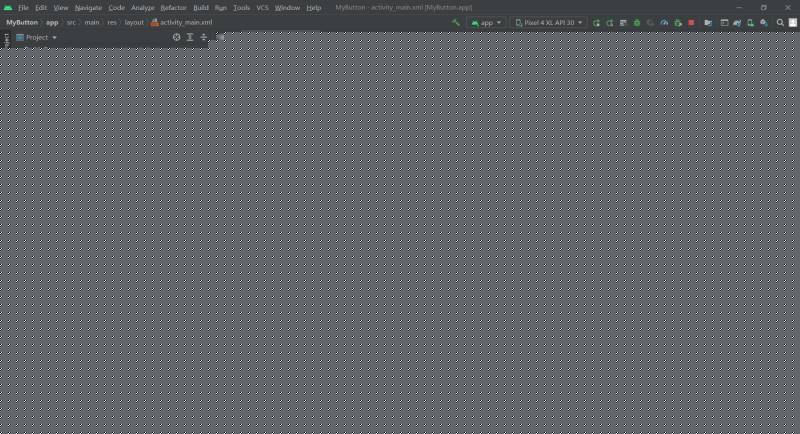The height and width of the screenshot is (434, 800).
Task: Open the Project view type dropdown
Action: coord(36,37)
